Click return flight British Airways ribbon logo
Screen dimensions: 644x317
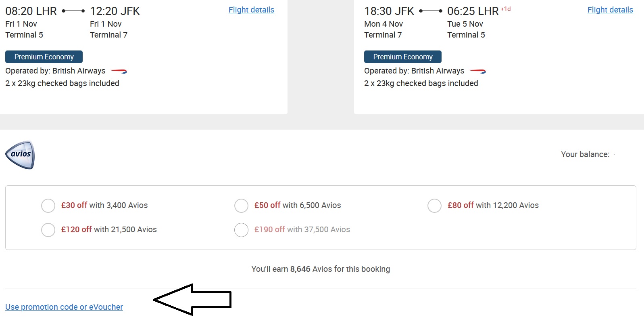pos(477,71)
